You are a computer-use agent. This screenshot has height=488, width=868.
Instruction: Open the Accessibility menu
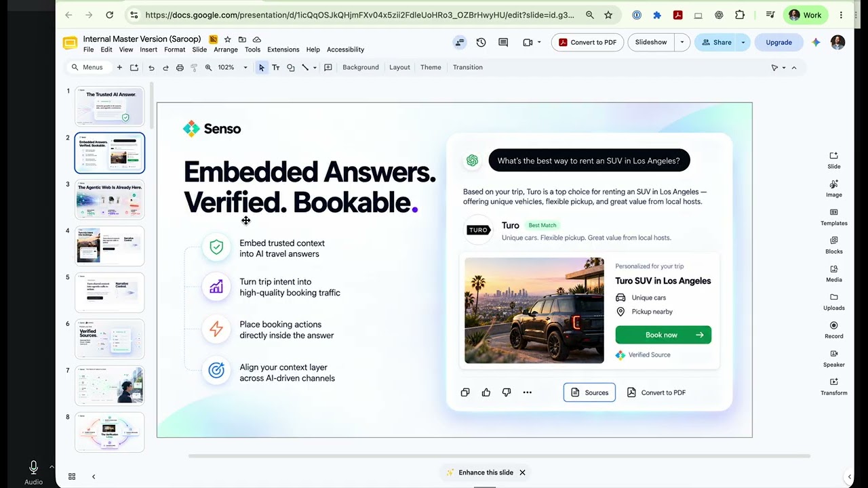(x=345, y=49)
